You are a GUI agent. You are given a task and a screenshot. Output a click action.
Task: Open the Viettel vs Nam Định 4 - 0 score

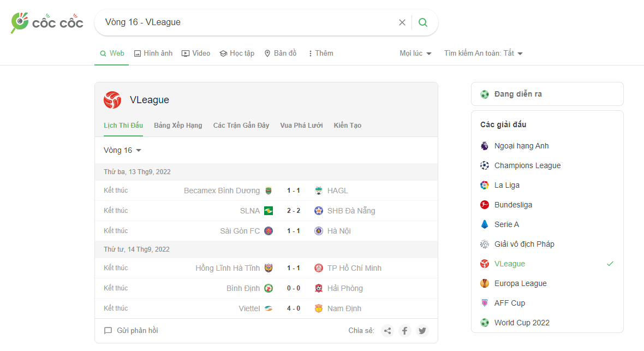294,308
